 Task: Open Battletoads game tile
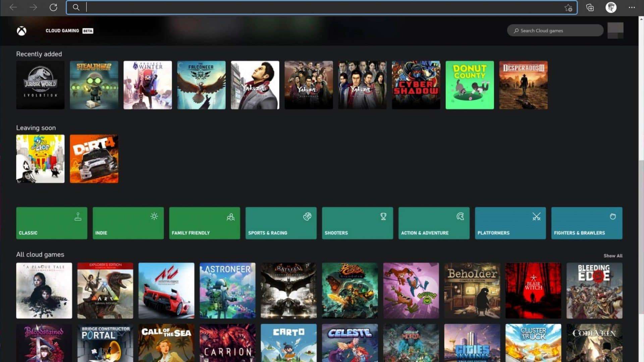point(411,291)
